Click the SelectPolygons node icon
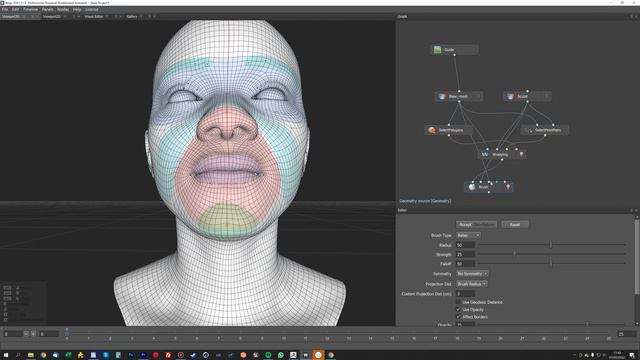The image size is (640, 360). coord(432,130)
